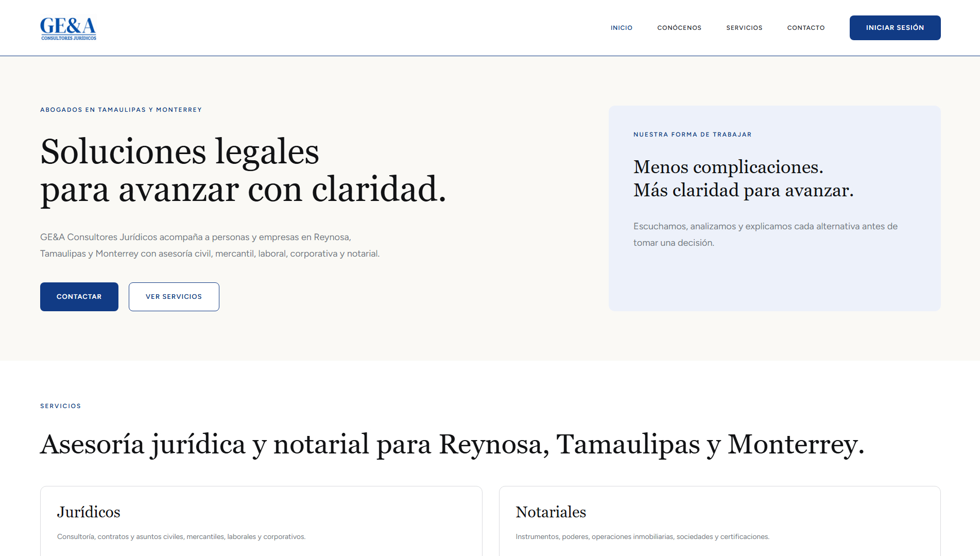Click the 'Consultoría, contratos y asuntos civiles' description

pos(181,537)
